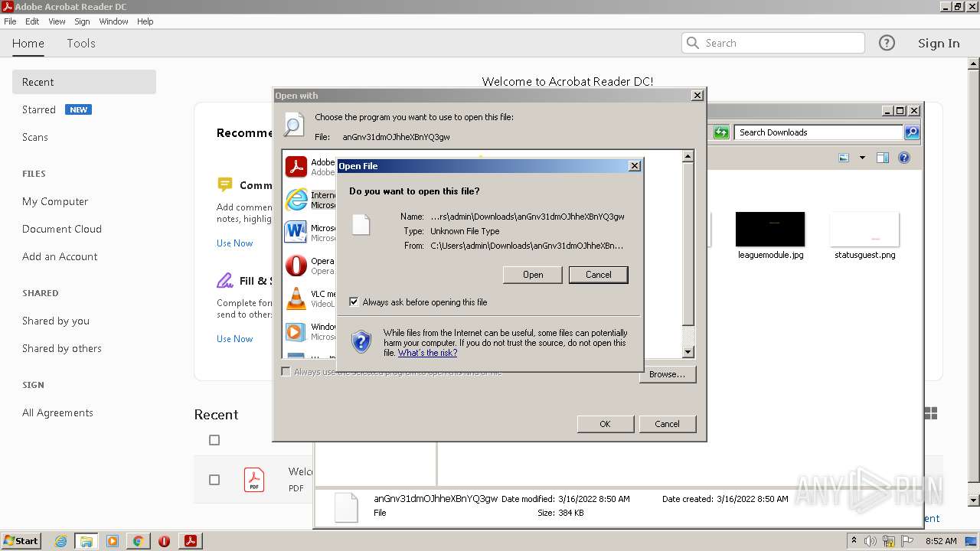Open the View menu
The height and width of the screenshot is (551, 980).
[57, 21]
